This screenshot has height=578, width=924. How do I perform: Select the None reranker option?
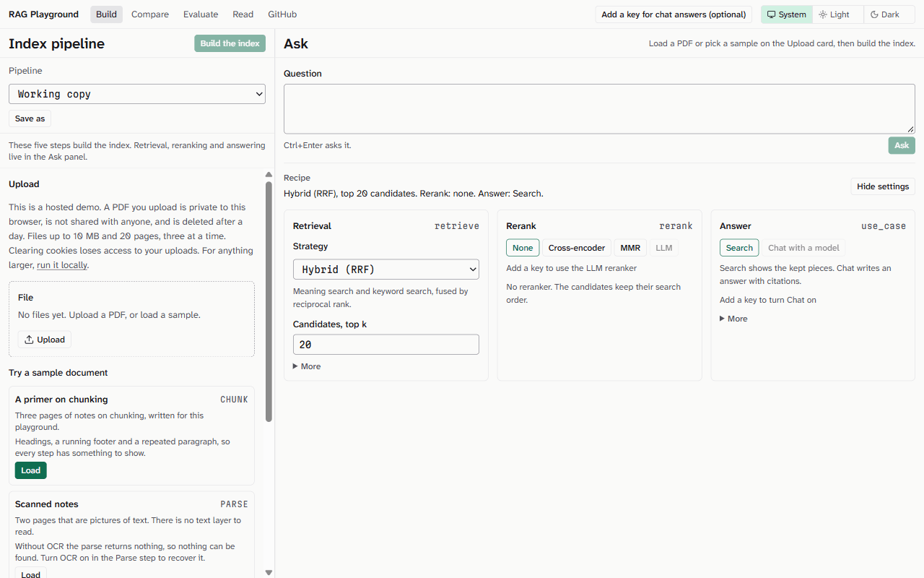[523, 248]
